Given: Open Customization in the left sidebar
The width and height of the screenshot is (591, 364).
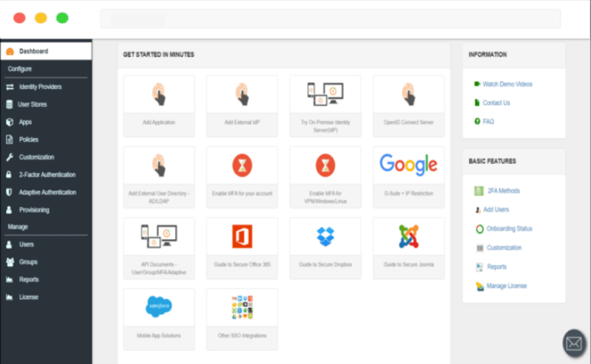Looking at the screenshot, I should (x=36, y=158).
